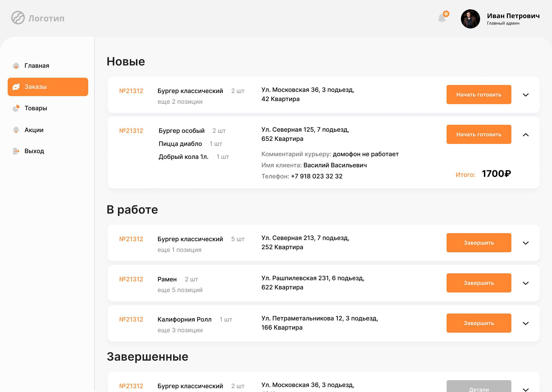This screenshot has height=392, width=552.
Task: Expand the Ул. Северная 213 order
Action: [x=525, y=243]
